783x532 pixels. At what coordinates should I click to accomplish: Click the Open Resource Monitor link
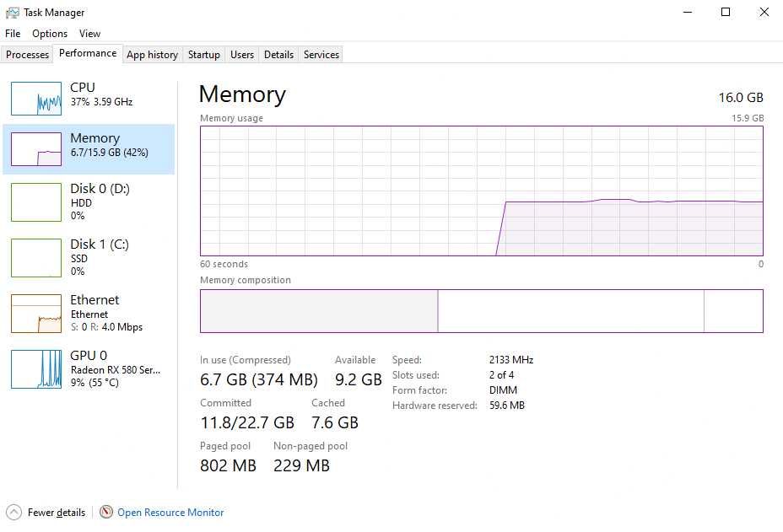point(170,512)
